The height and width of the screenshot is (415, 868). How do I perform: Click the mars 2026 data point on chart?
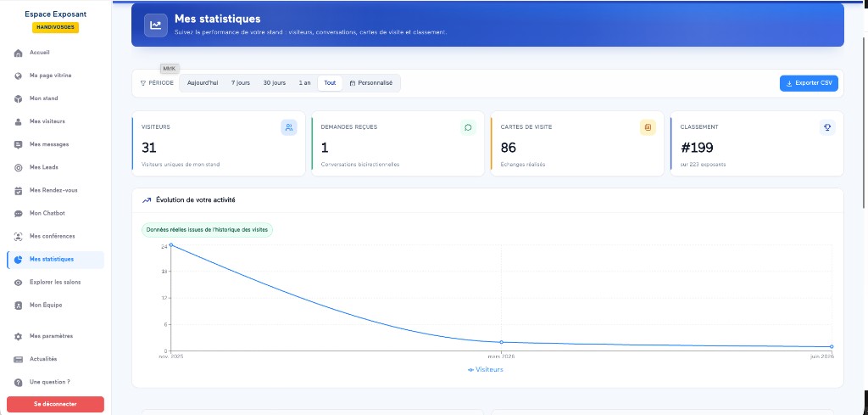[502, 342]
